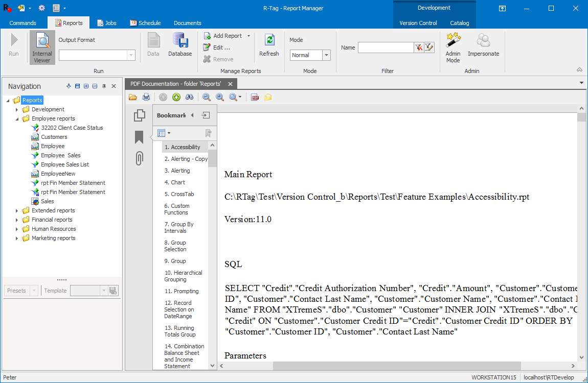Viewport: 588px width, 383px height.
Task: Expand the Financial reports folder
Action: 17,220
